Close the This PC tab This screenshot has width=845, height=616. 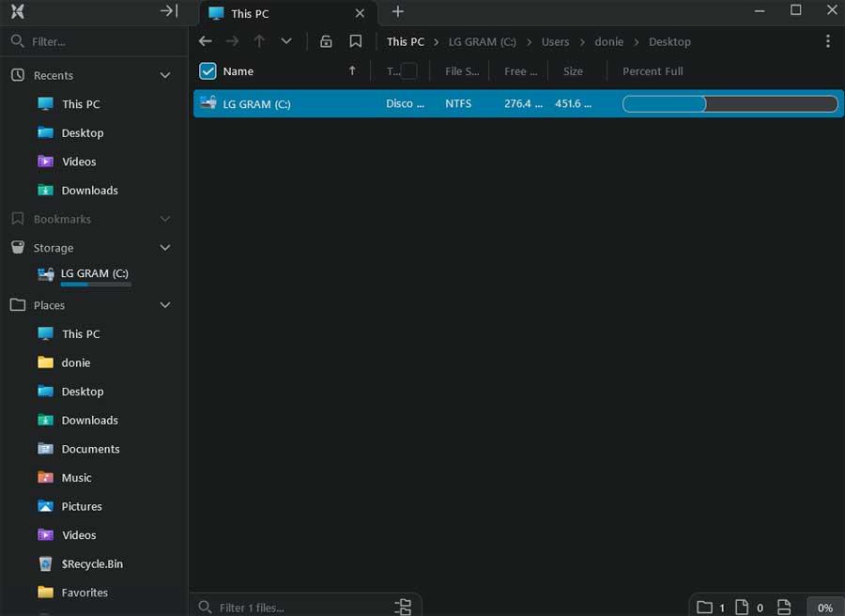coord(360,13)
